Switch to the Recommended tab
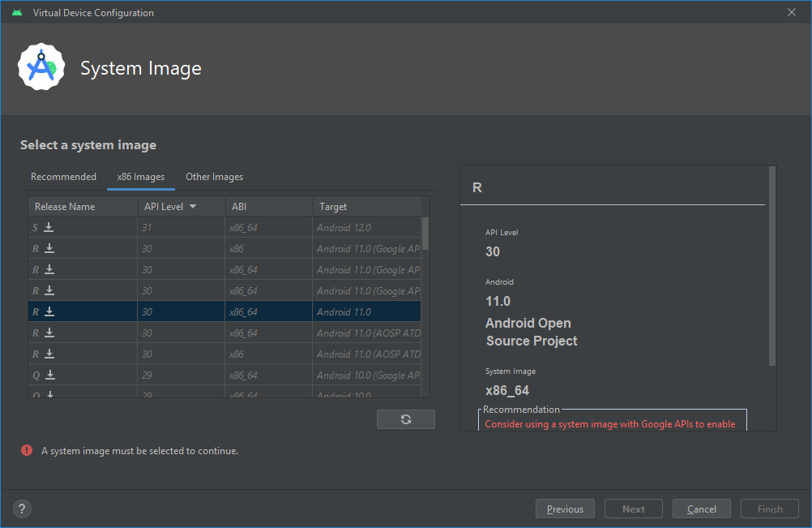This screenshot has width=812, height=528. (63, 177)
